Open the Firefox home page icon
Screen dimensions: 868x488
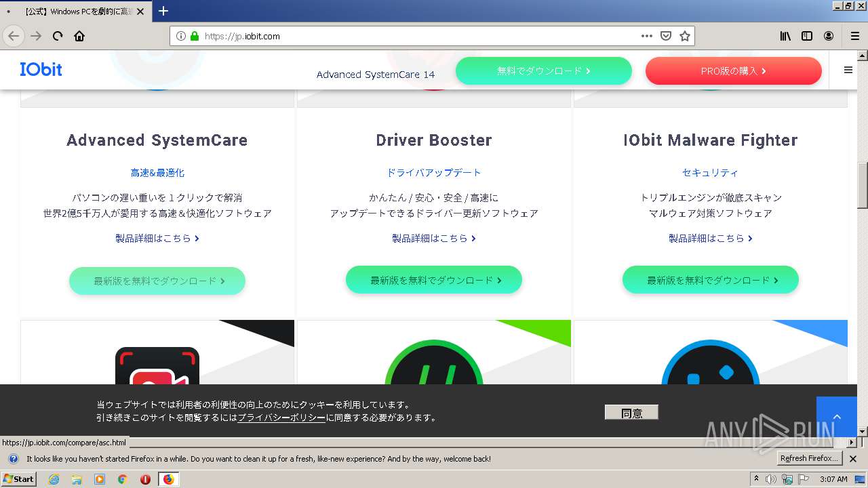tap(79, 36)
